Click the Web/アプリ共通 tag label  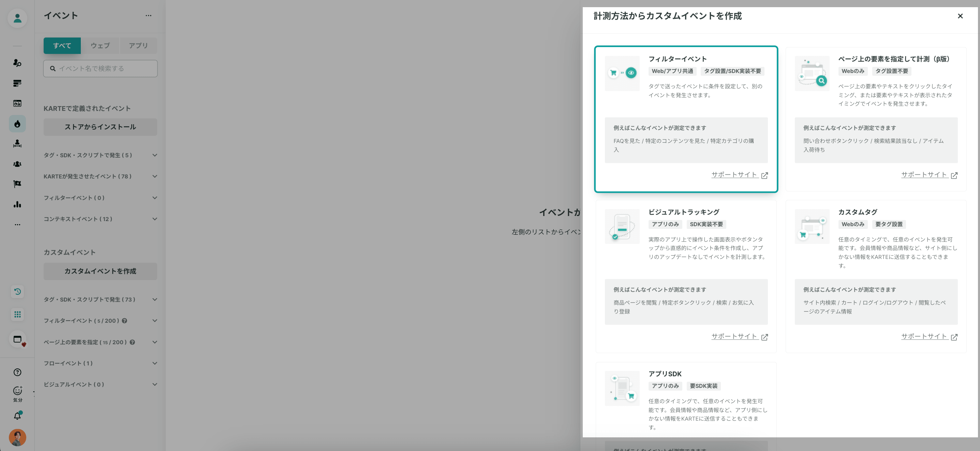pyautogui.click(x=672, y=71)
